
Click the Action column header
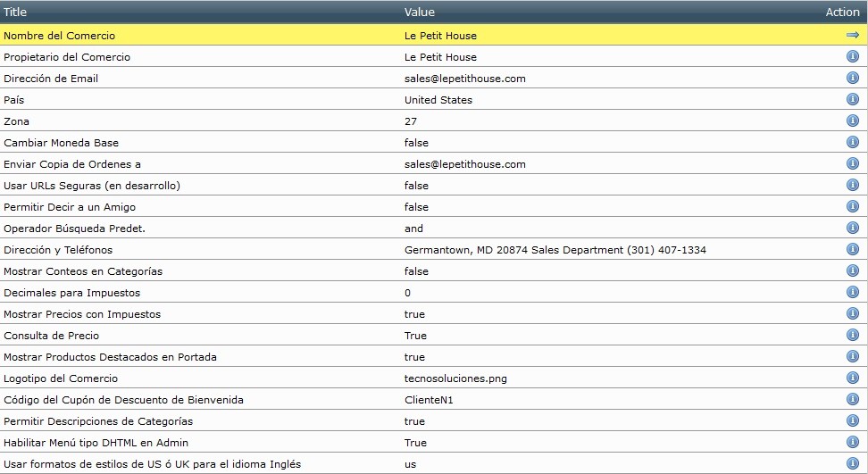pos(842,12)
